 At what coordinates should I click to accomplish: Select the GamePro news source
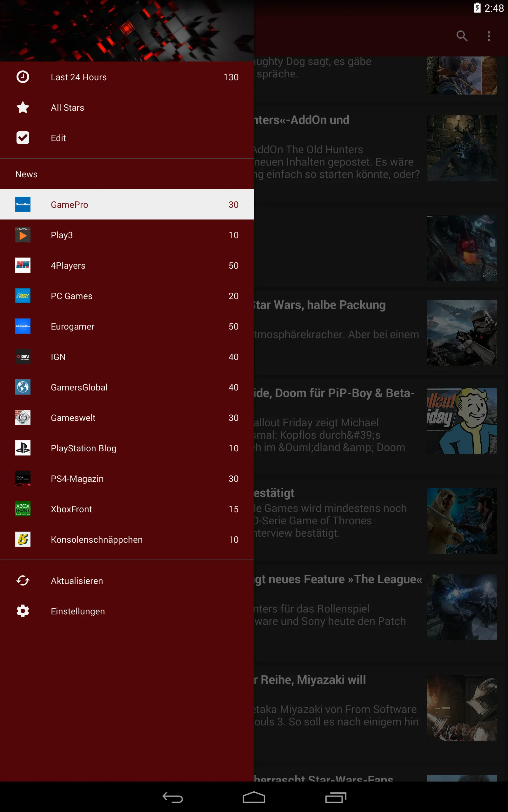(x=127, y=204)
